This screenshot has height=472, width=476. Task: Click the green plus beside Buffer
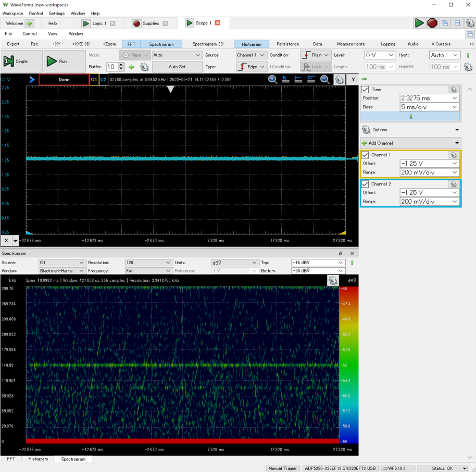point(131,67)
